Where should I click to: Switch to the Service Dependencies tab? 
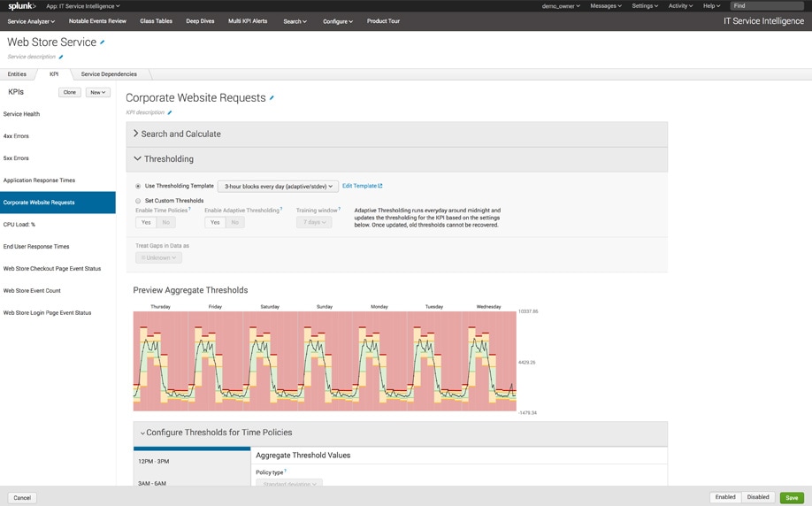point(109,74)
